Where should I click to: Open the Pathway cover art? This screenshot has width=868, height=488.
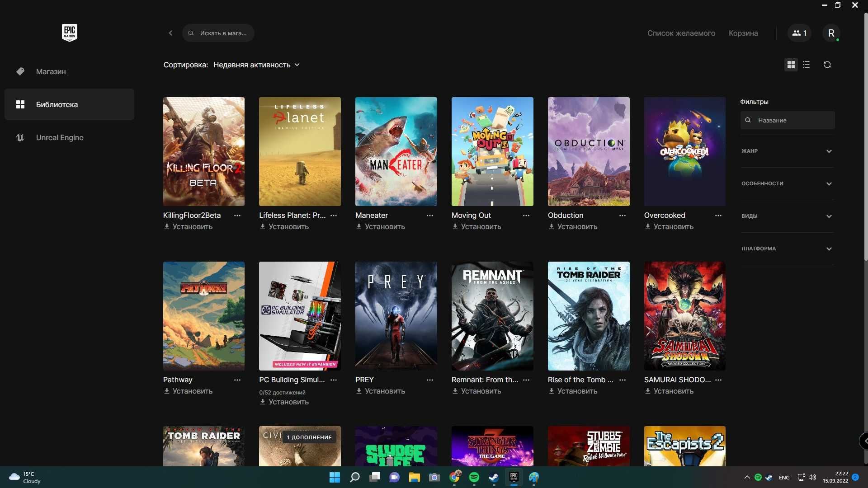click(x=204, y=316)
